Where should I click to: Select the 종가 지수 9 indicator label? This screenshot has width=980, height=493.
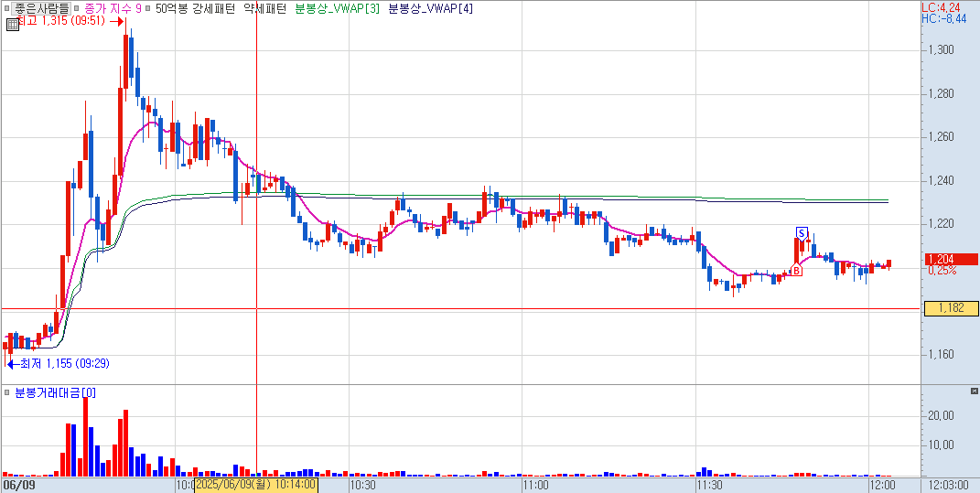pyautogui.click(x=113, y=9)
